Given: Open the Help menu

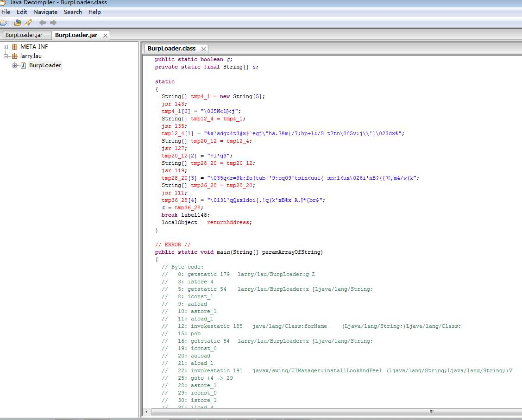Looking at the screenshot, I should [94, 12].
